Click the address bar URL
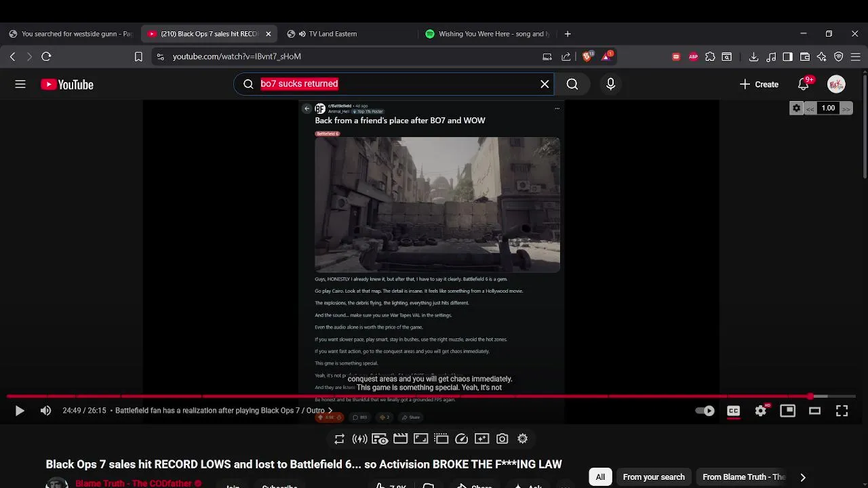Screen dimensions: 868x488 coord(237,57)
